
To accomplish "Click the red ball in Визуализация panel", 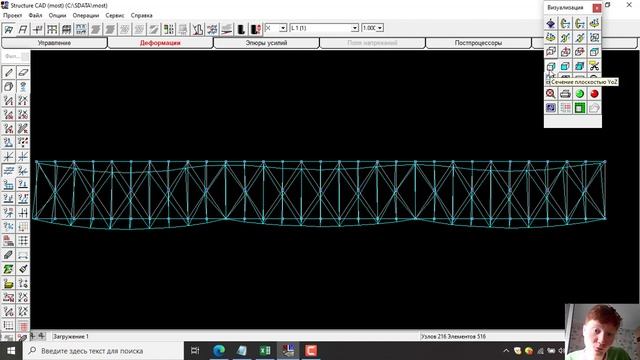I will [x=594, y=93].
